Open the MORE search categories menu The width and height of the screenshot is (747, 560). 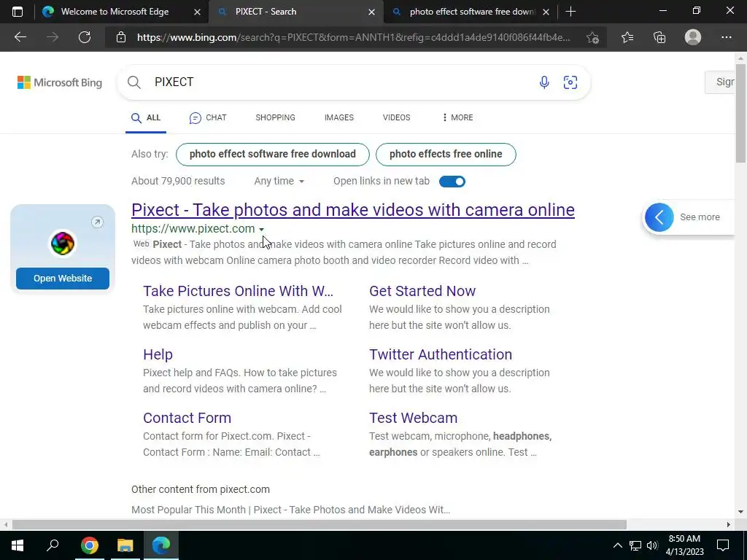click(x=457, y=117)
